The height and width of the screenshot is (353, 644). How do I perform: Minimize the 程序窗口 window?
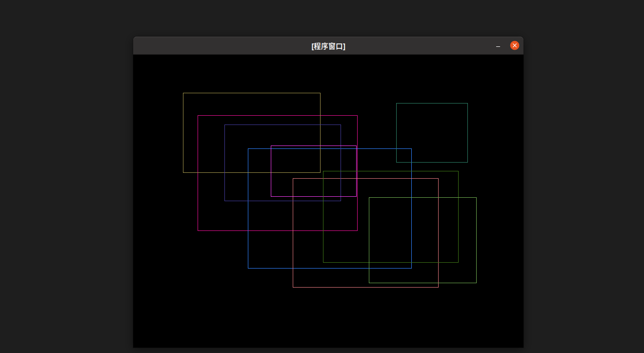(x=498, y=46)
